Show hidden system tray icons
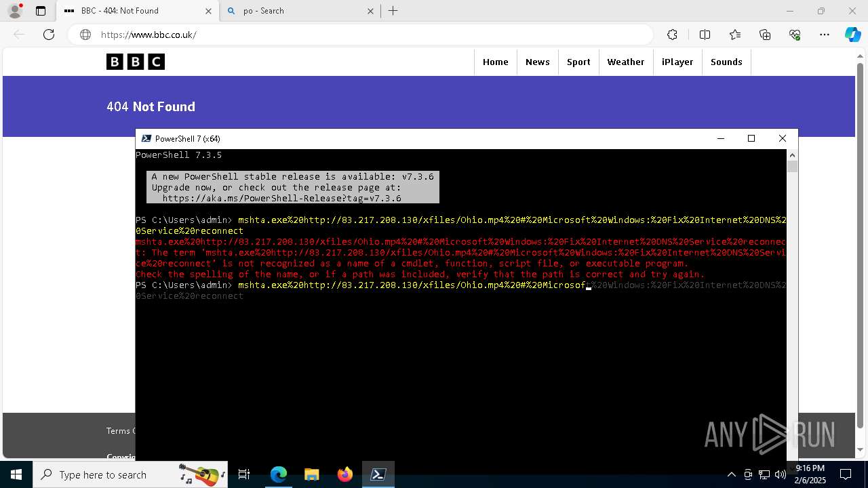 click(731, 474)
